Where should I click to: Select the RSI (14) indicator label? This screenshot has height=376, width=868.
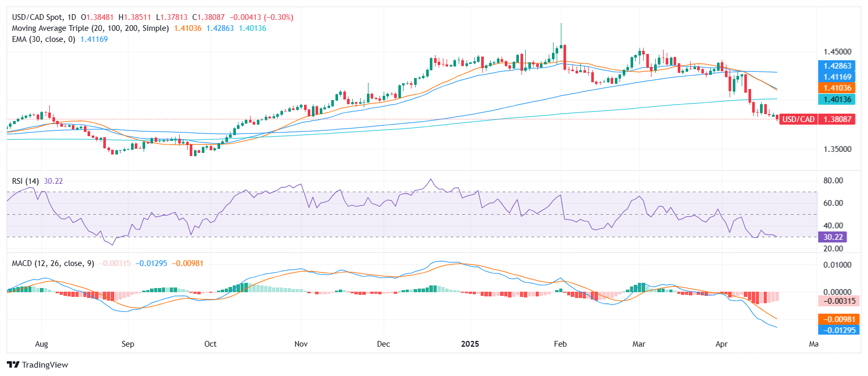[25, 181]
